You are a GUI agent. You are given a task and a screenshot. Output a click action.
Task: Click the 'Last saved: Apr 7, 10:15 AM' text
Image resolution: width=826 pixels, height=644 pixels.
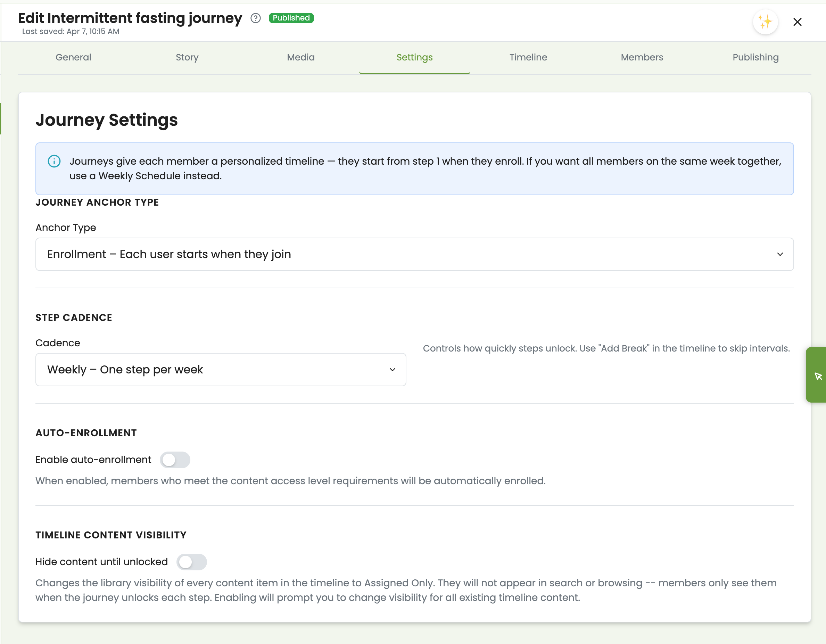click(x=71, y=31)
